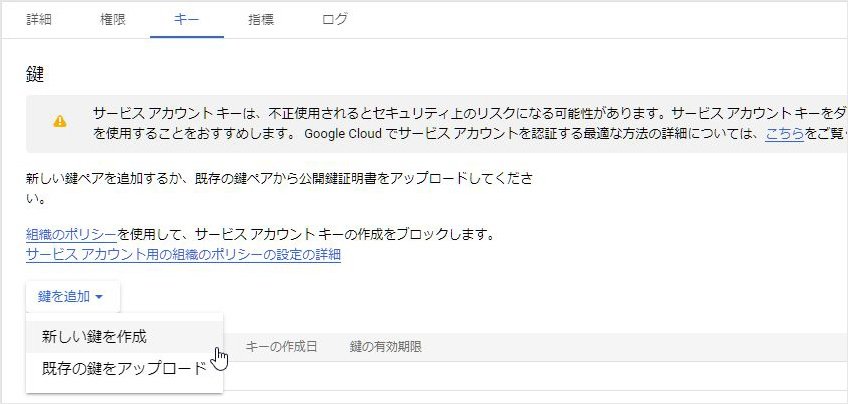
Task: Show the ログ tab
Action: tap(335, 19)
